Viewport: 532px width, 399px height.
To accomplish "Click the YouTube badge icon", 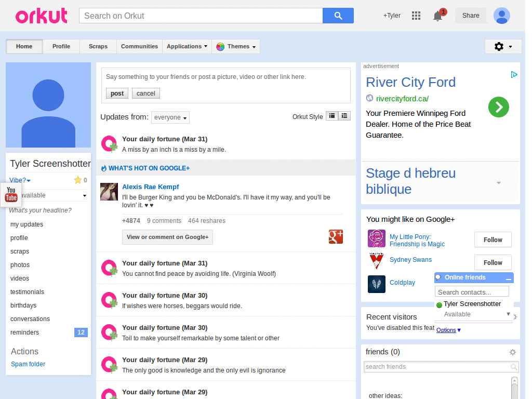I will tap(11, 195).
